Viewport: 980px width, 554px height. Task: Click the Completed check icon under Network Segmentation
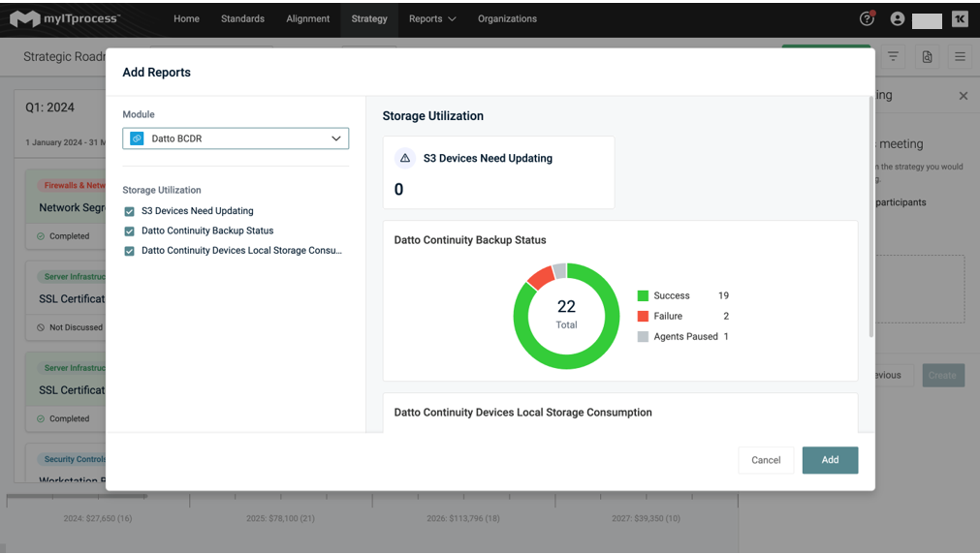pos(41,236)
